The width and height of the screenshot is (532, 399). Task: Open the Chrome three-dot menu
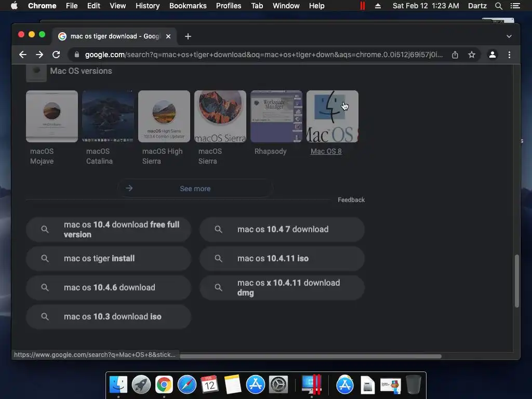click(x=509, y=55)
